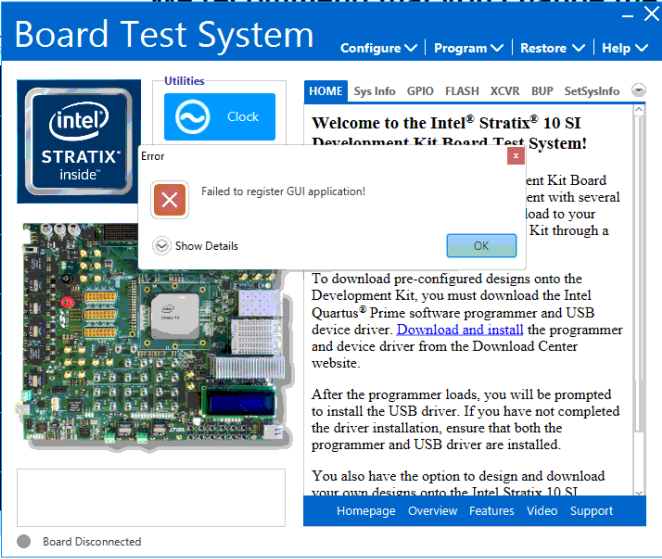
Task: Close the Error dialog with red X
Action: (515, 156)
